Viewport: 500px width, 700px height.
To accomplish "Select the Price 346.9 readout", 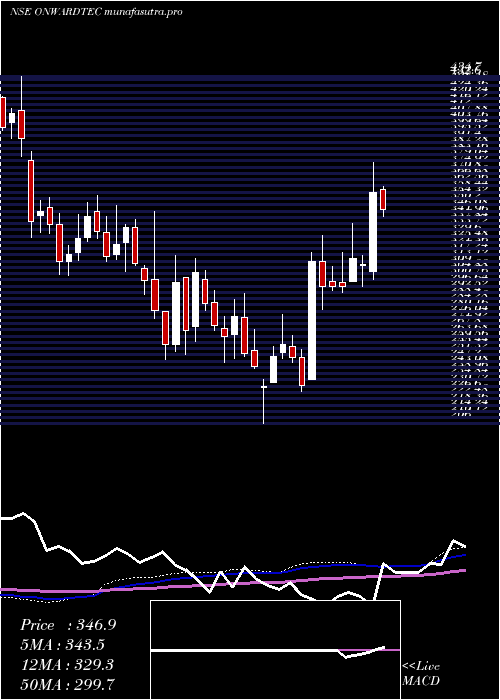I will click(x=68, y=625).
